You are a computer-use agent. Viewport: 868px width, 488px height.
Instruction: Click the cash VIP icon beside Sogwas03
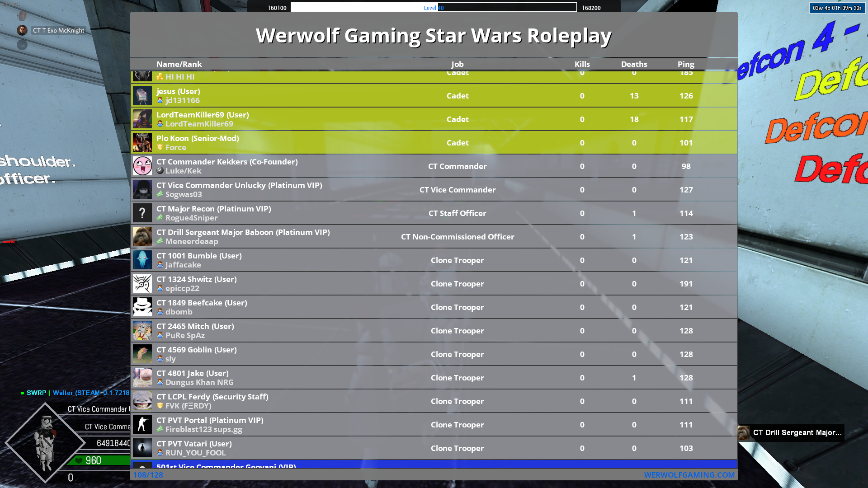(160, 194)
